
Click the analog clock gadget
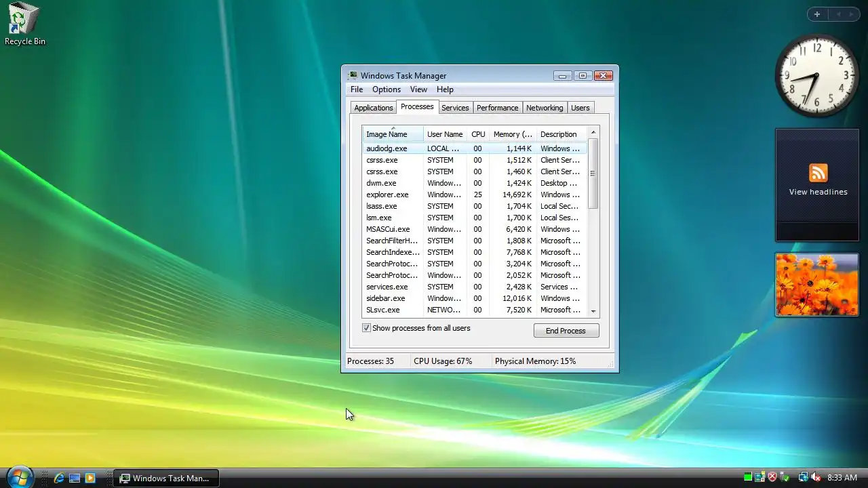click(816, 76)
